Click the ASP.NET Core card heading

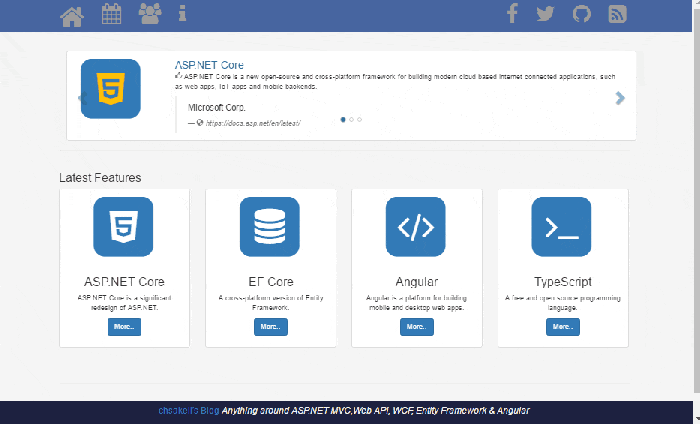click(124, 282)
